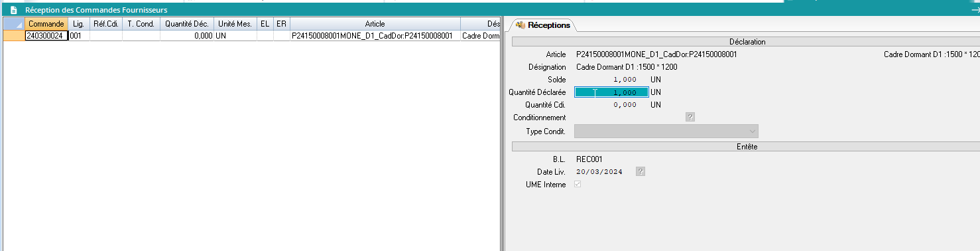Open the date picker icon beside Date Liv.

click(x=641, y=171)
